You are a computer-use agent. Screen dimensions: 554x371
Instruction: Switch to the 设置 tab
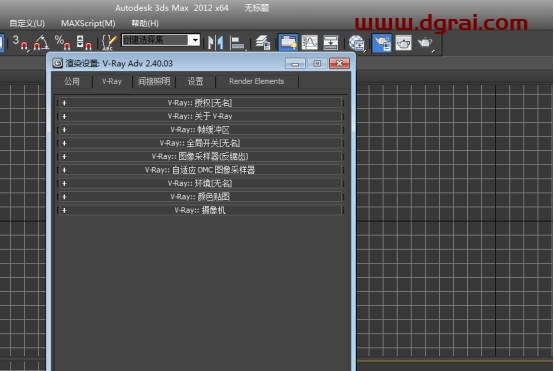pos(195,81)
